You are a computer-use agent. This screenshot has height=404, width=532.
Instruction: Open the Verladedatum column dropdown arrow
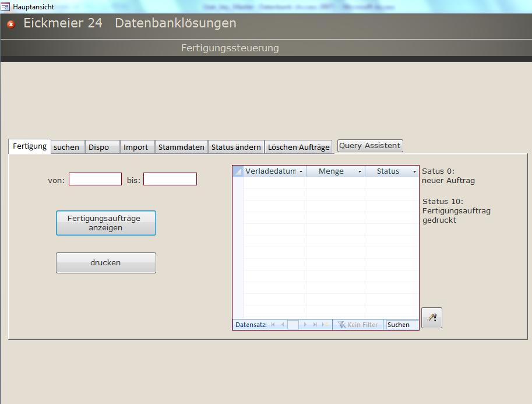tap(301, 171)
